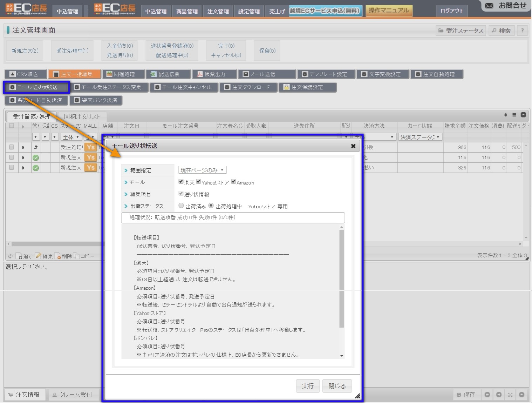The width and height of the screenshot is (532, 403).
Task: Switch to the 同梱注文リスト tab
Action: (82, 117)
